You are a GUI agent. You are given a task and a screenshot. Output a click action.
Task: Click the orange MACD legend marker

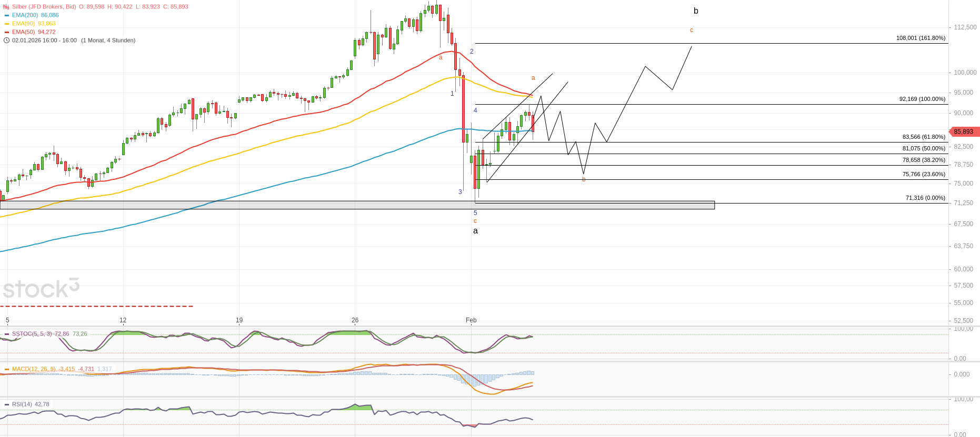(7, 369)
